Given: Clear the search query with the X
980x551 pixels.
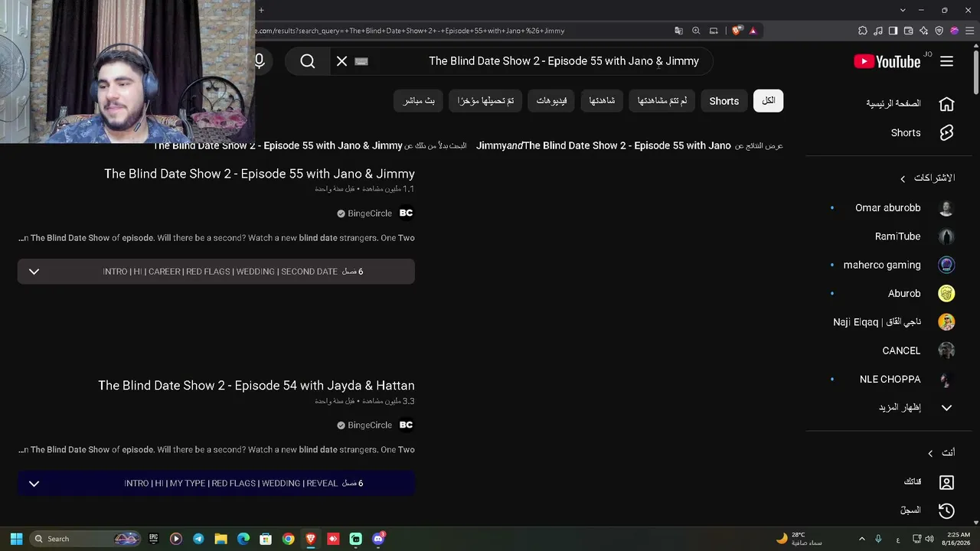Looking at the screenshot, I should click(x=342, y=61).
